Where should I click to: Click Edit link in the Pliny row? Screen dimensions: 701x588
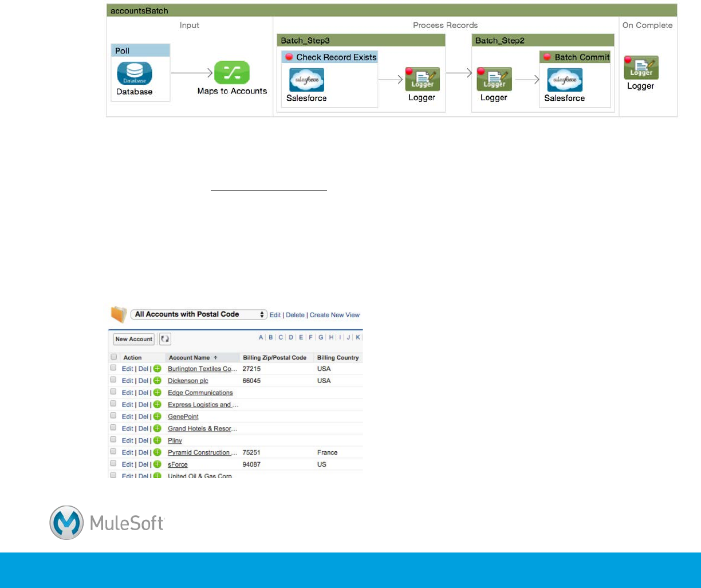coord(127,441)
